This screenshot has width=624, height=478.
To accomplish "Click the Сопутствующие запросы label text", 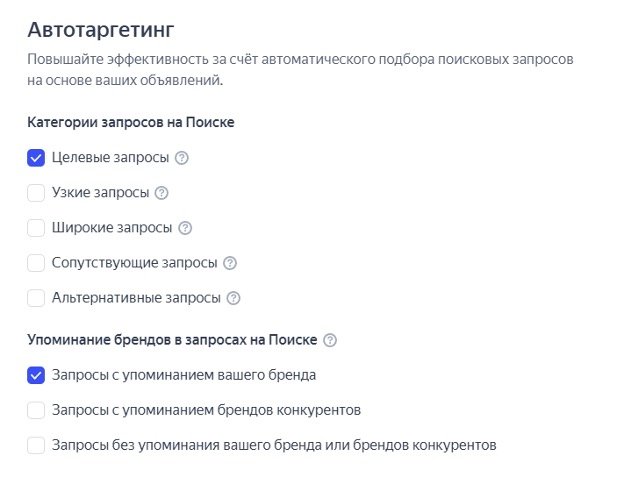I will point(134,263).
